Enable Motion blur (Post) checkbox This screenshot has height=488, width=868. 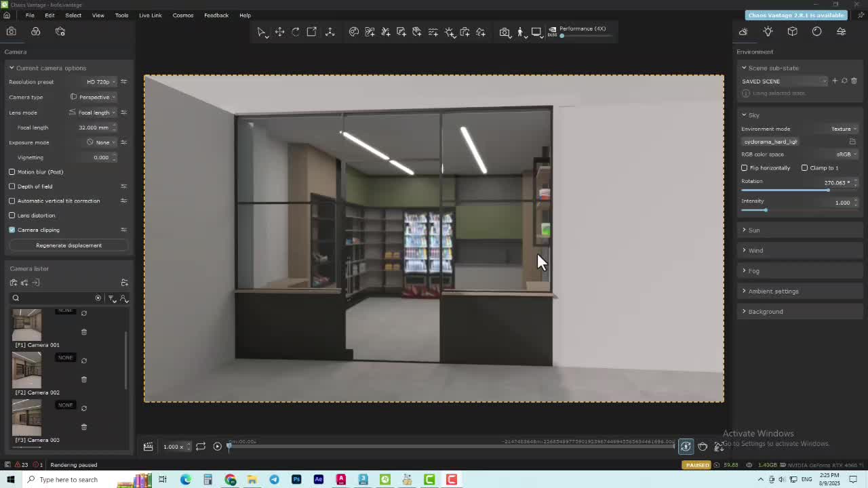tap(12, 172)
